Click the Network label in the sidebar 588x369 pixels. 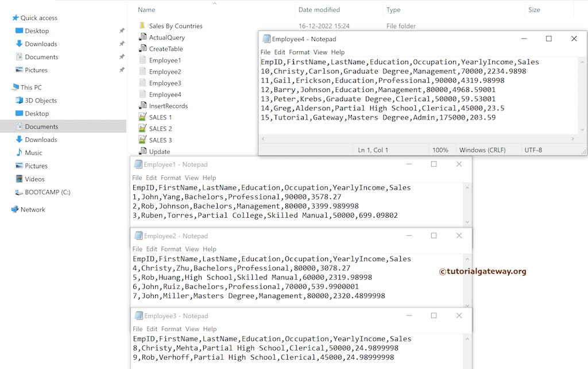coord(33,209)
